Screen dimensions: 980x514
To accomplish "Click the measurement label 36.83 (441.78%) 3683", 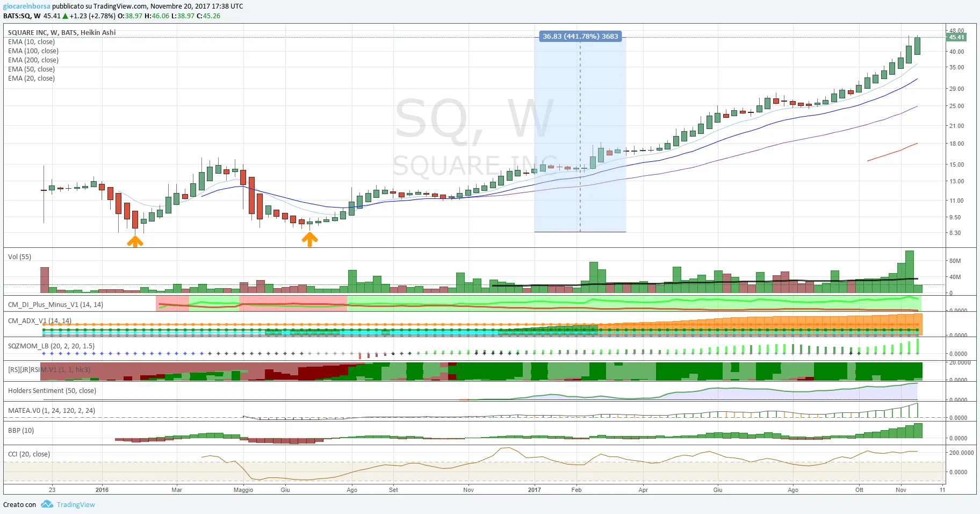I will pos(580,37).
